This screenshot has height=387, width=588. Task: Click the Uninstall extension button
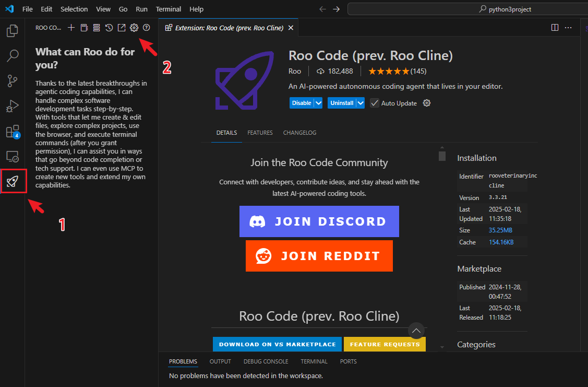[342, 103]
